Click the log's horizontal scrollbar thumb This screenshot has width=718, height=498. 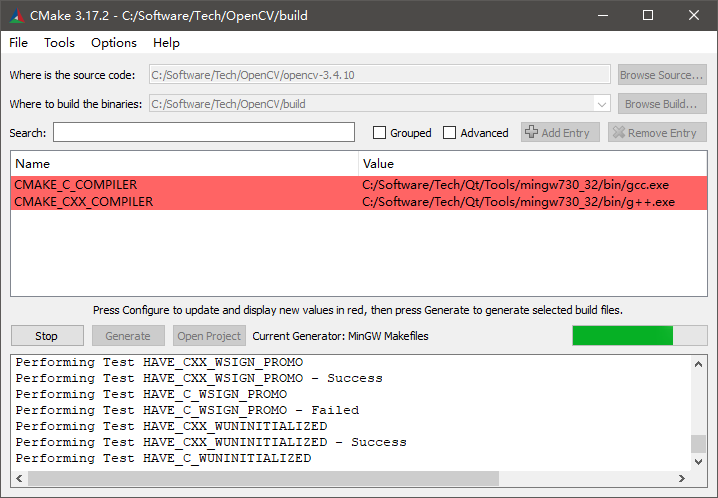263,478
